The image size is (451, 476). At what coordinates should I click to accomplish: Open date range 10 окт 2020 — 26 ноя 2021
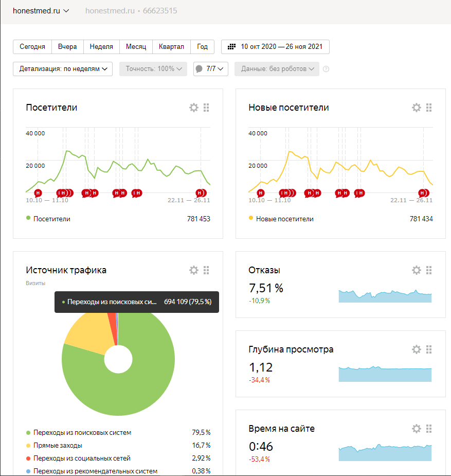click(275, 47)
